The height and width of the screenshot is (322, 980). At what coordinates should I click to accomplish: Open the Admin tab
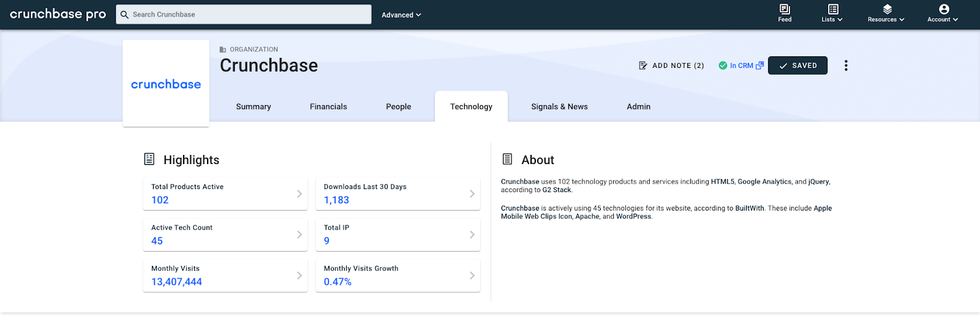pyautogui.click(x=638, y=107)
